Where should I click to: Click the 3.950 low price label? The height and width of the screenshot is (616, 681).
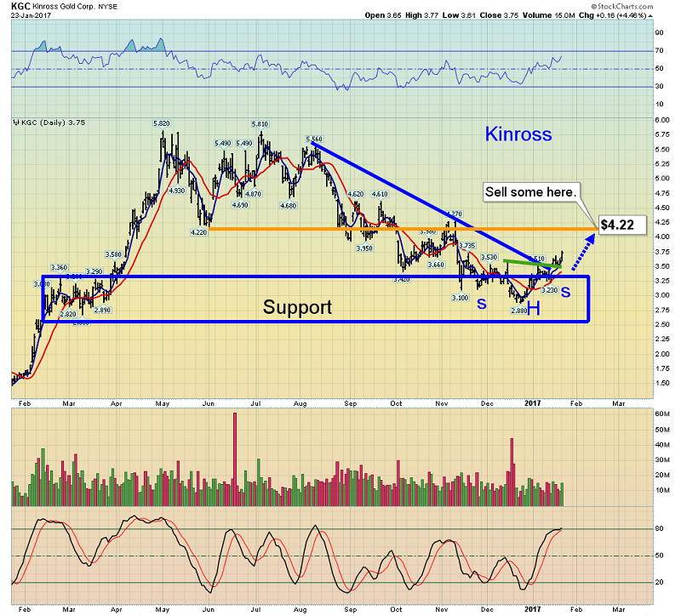point(364,248)
